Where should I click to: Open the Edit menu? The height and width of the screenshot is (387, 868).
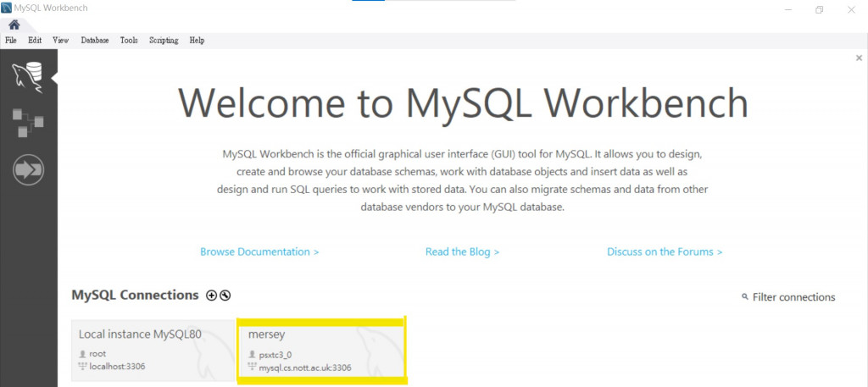(x=35, y=41)
